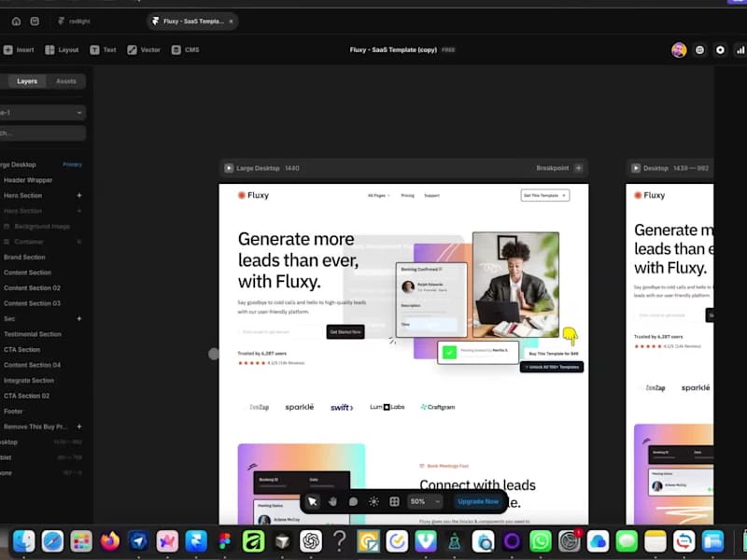Toggle light/dark canvas mode sun icon

coord(373,501)
